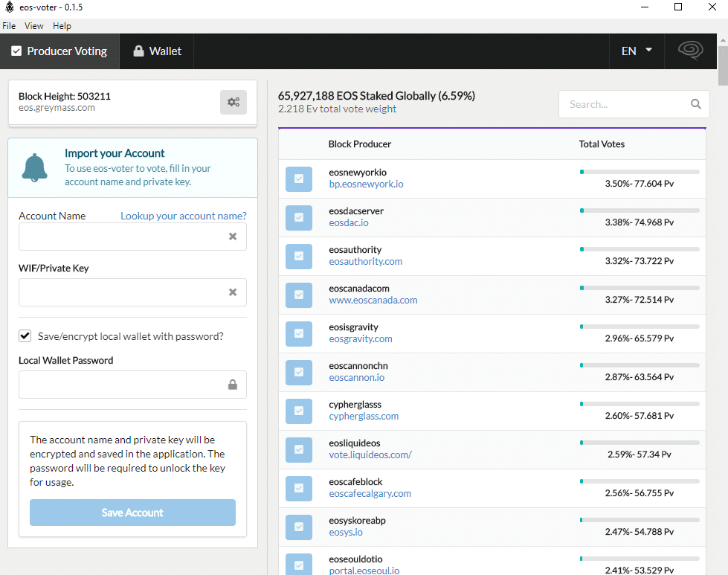Toggle vote for eosdacserver producer
728x575 pixels.
point(298,217)
